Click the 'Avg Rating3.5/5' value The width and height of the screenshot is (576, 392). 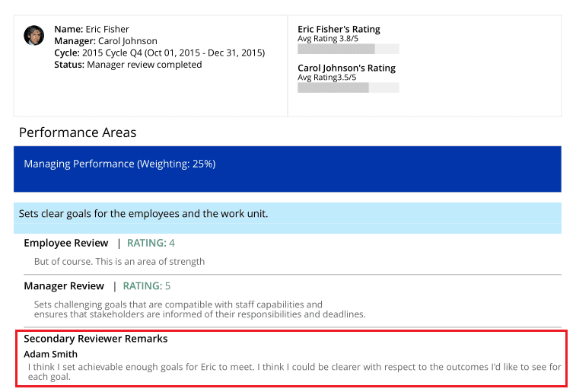tap(327, 78)
